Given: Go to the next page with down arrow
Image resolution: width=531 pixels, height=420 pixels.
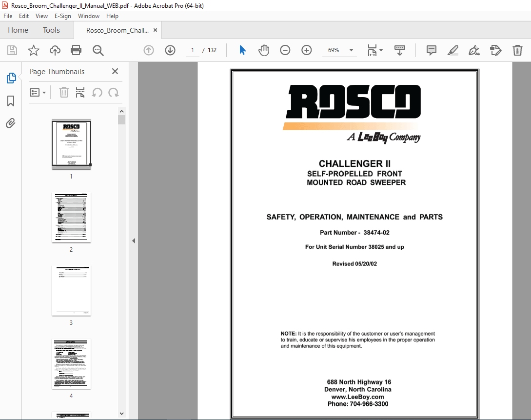Looking at the screenshot, I should pyautogui.click(x=170, y=50).
